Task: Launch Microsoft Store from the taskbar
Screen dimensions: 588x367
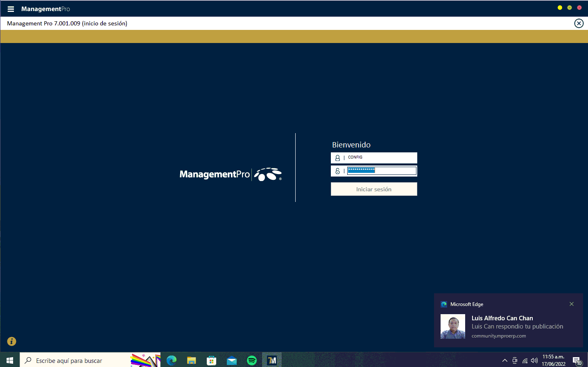Action: [212, 360]
